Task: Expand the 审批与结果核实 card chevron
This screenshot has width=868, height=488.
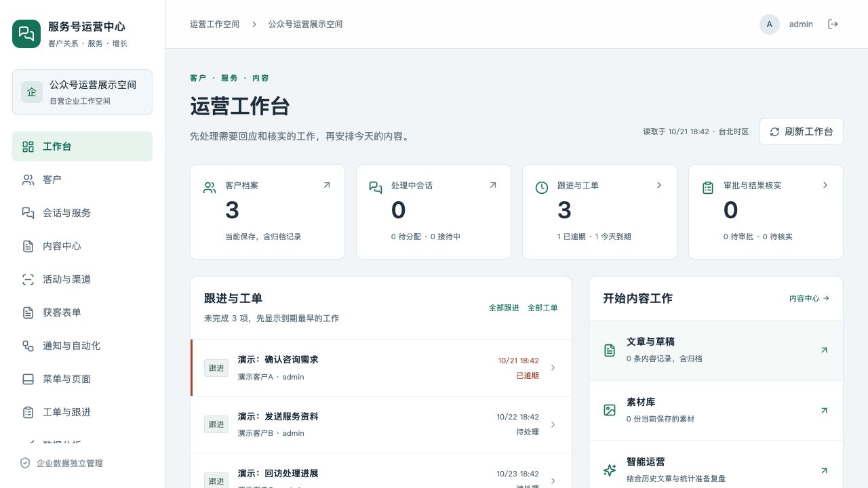Action: click(825, 185)
